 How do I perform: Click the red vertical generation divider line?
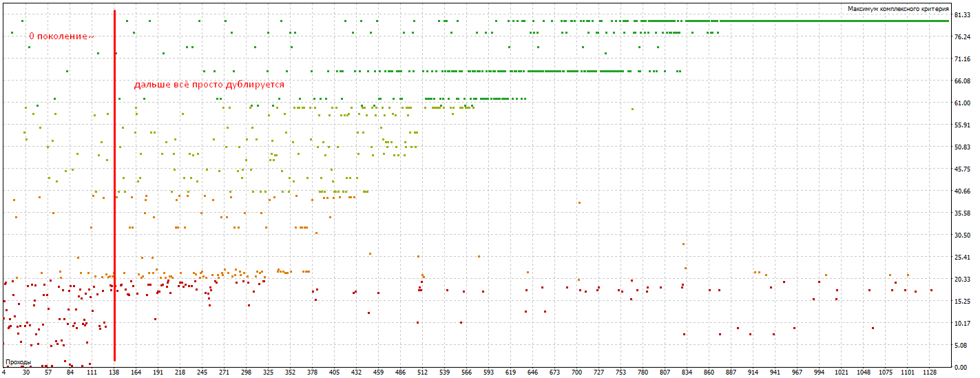(x=114, y=185)
